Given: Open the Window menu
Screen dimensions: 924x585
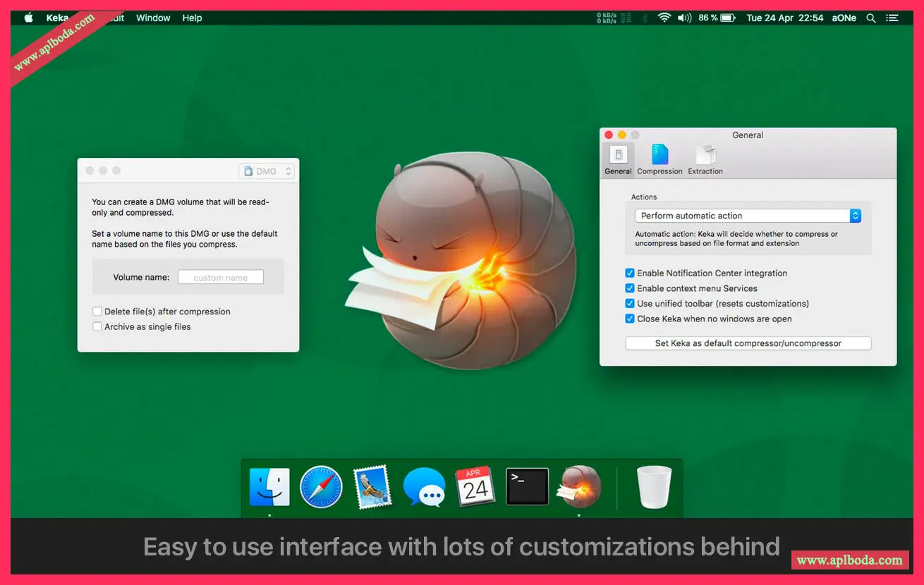Looking at the screenshot, I should coord(153,18).
